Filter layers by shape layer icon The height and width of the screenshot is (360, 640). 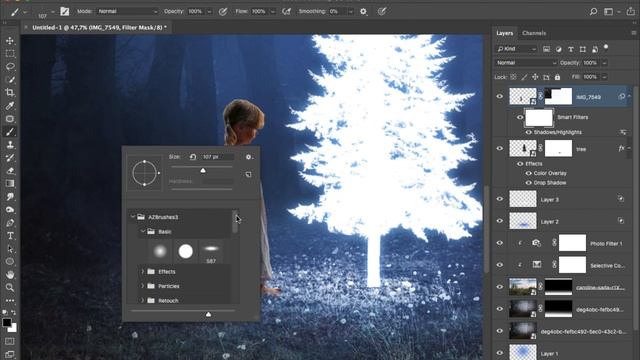583,49
